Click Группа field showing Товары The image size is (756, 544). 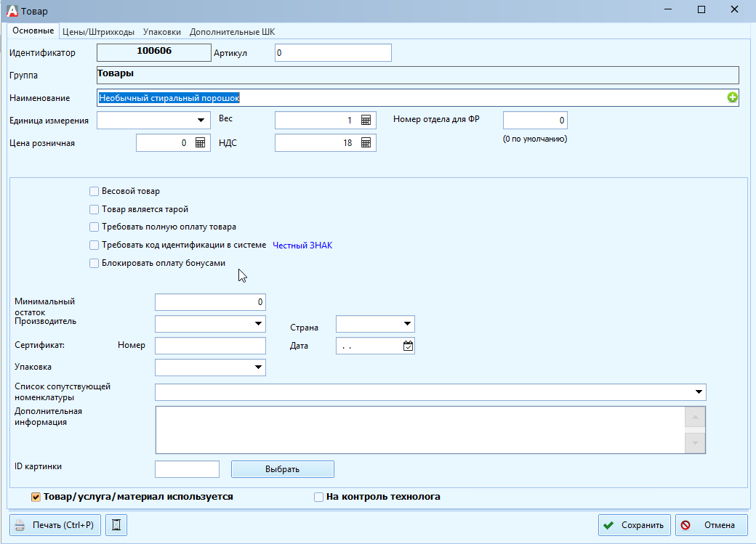point(417,75)
